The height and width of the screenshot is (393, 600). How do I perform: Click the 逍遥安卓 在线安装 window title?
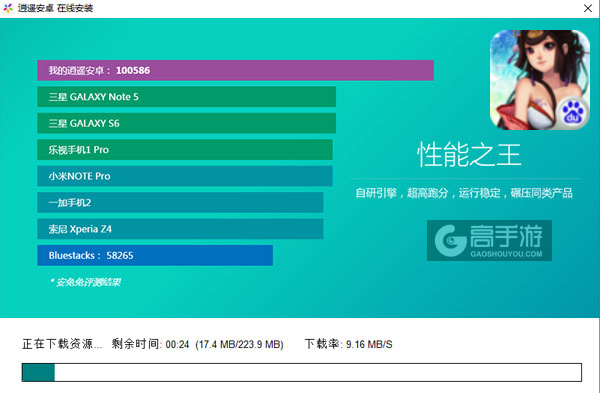tap(55, 8)
